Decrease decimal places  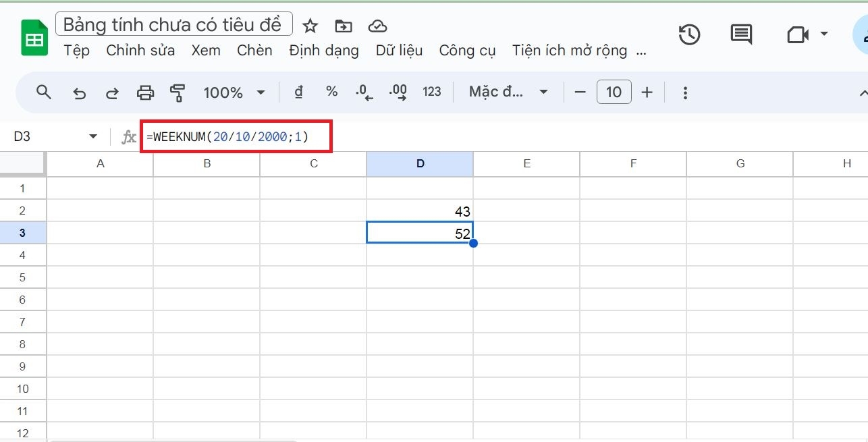pos(364,93)
